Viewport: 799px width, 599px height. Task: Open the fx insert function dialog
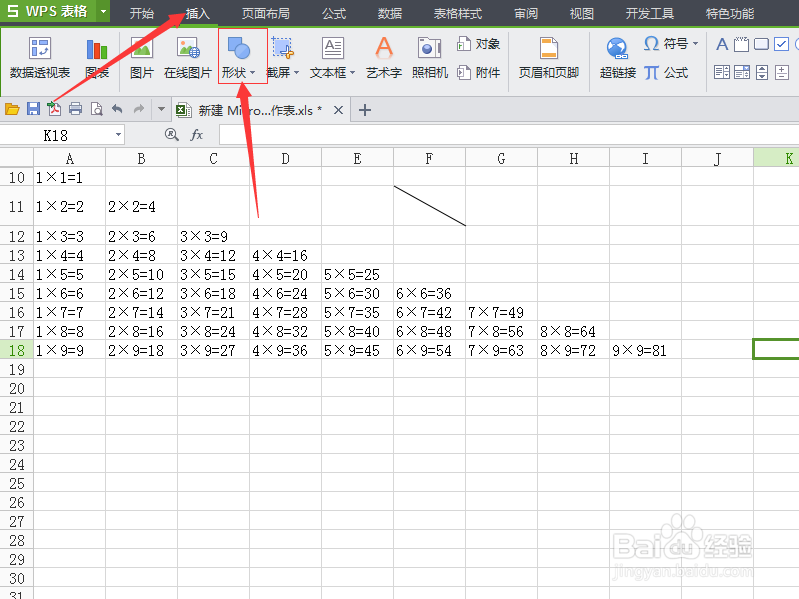pos(197,135)
